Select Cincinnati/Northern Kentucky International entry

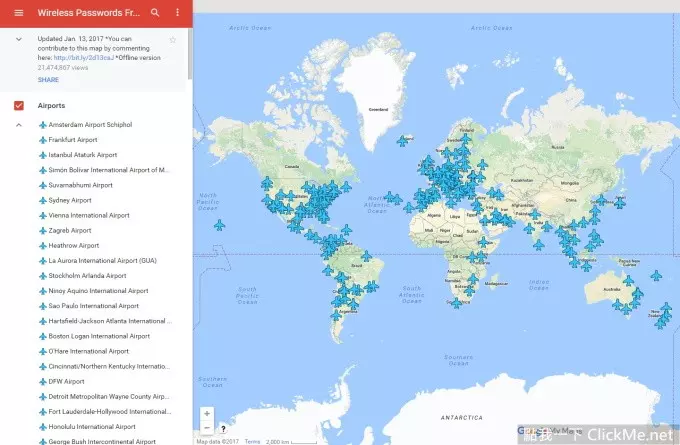105,366
